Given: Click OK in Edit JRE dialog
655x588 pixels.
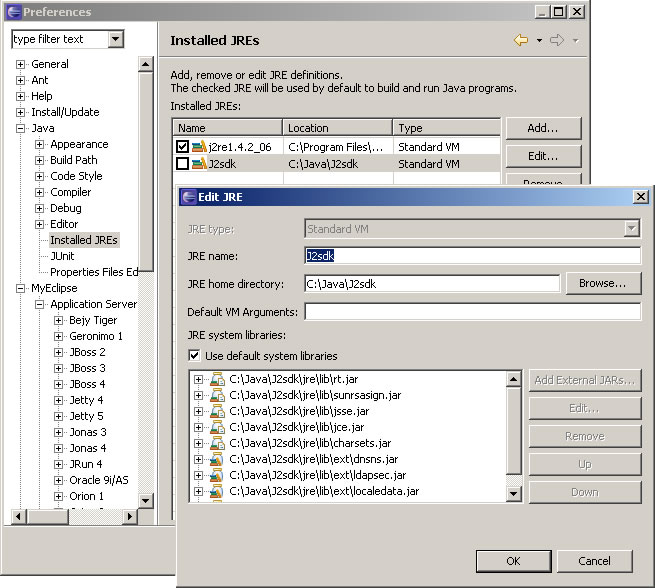Looking at the screenshot, I should coord(513,561).
